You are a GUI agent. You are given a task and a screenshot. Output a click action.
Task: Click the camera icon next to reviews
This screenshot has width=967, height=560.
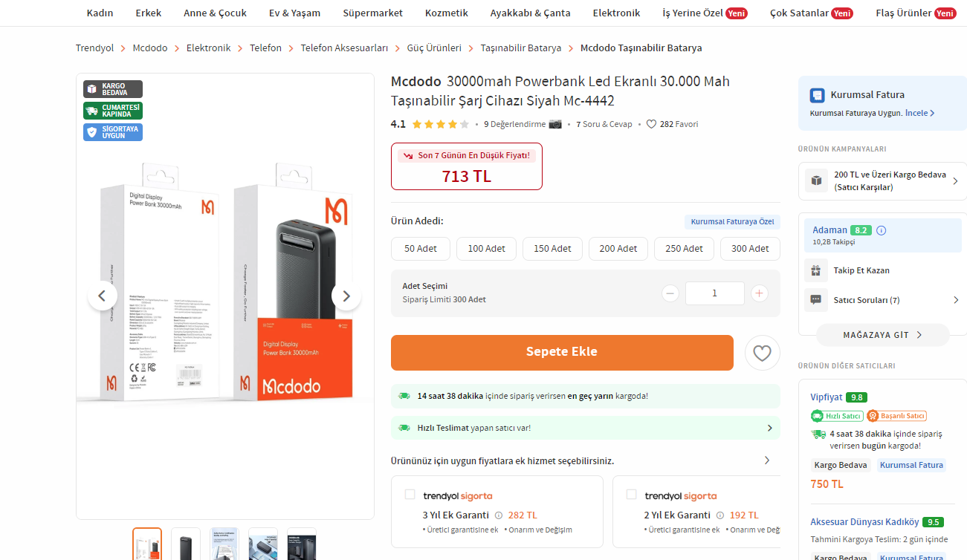click(x=555, y=124)
